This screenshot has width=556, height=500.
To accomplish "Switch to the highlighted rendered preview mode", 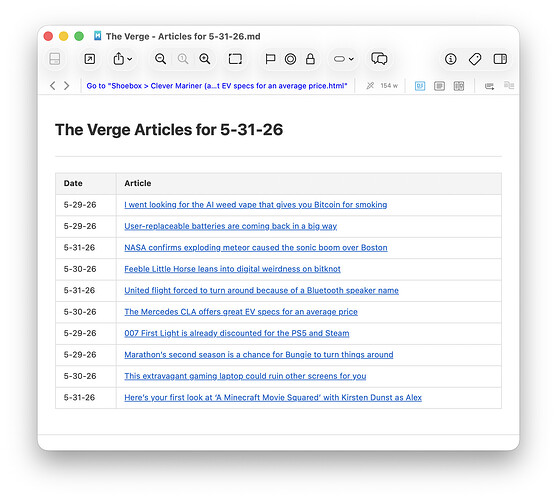I will [420, 86].
